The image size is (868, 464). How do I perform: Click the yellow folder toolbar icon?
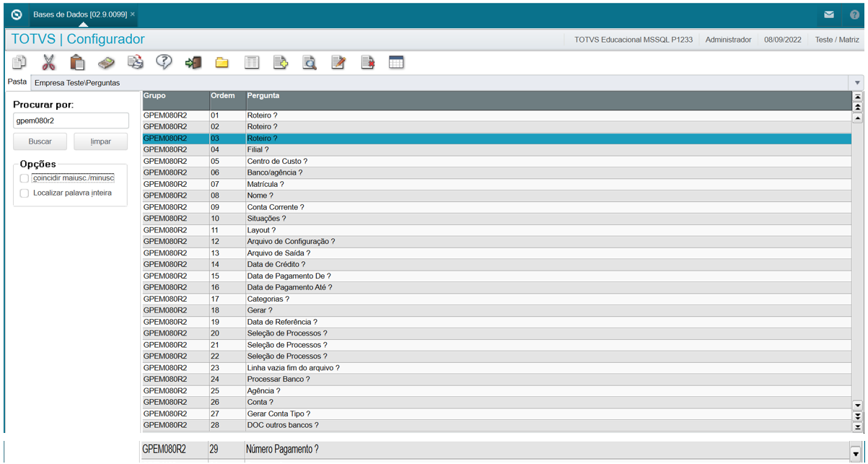coord(222,63)
